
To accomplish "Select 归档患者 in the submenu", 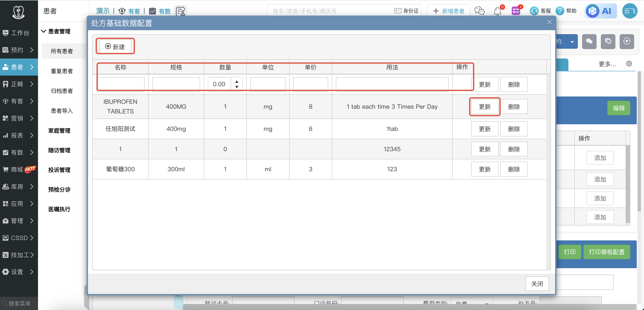I will click(62, 91).
